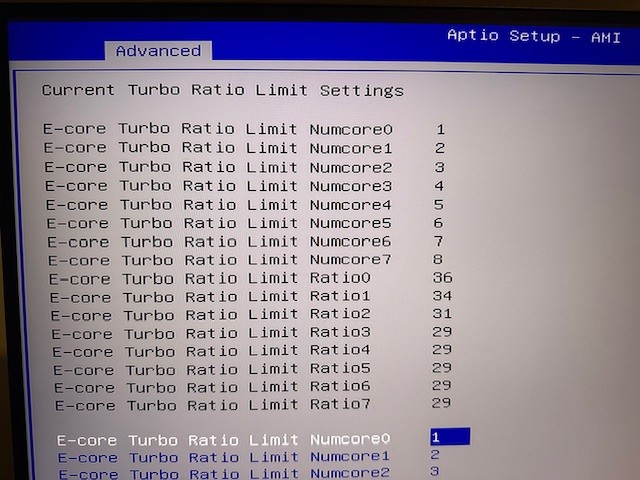
Task: Open the Advanced tab
Action: click(158, 51)
